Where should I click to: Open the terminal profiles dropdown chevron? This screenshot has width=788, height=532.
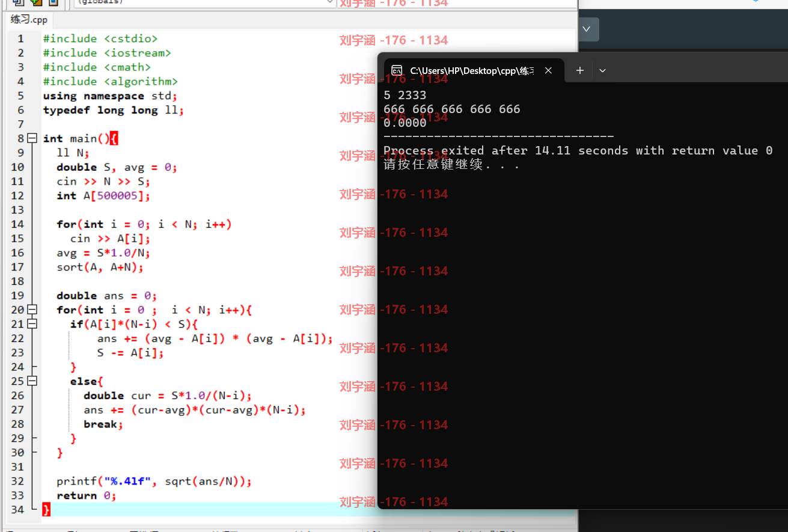pyautogui.click(x=602, y=70)
